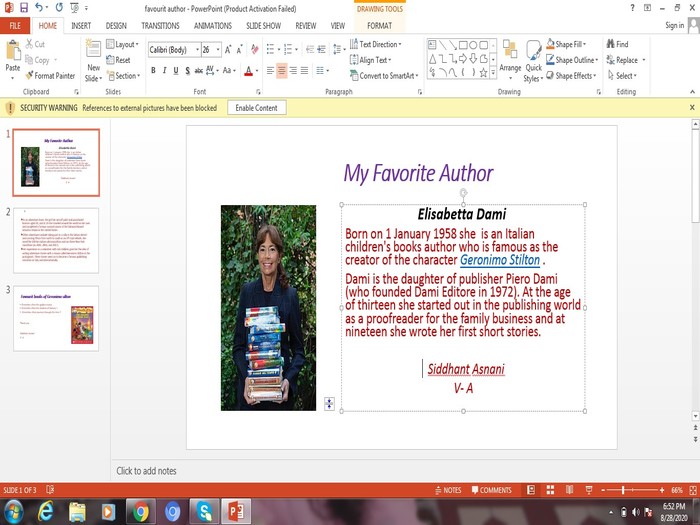Open the FILE tab

(15, 25)
